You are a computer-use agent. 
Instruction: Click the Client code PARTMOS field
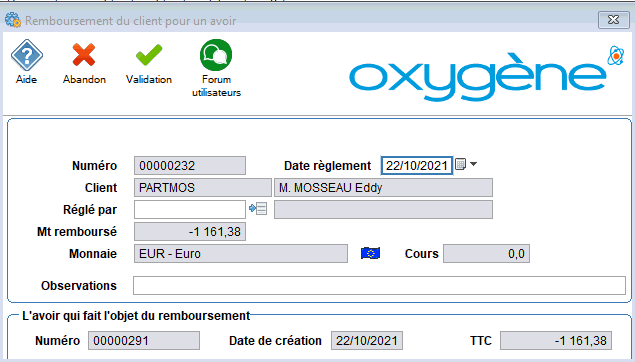click(203, 187)
